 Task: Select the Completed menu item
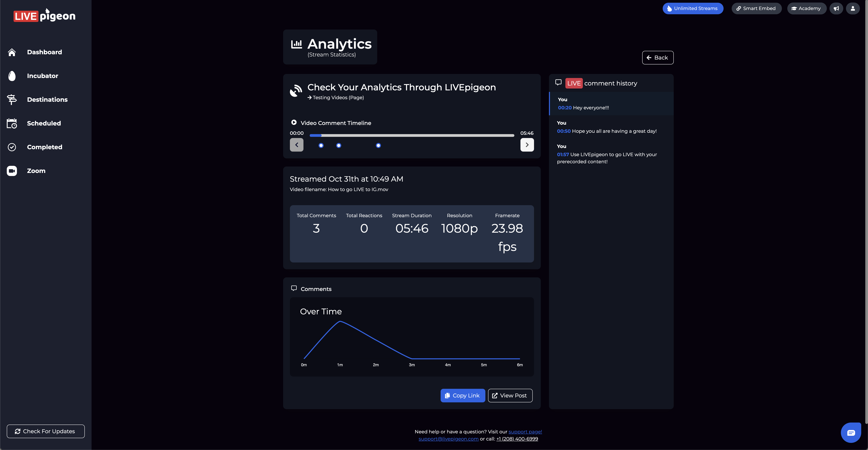coord(44,147)
